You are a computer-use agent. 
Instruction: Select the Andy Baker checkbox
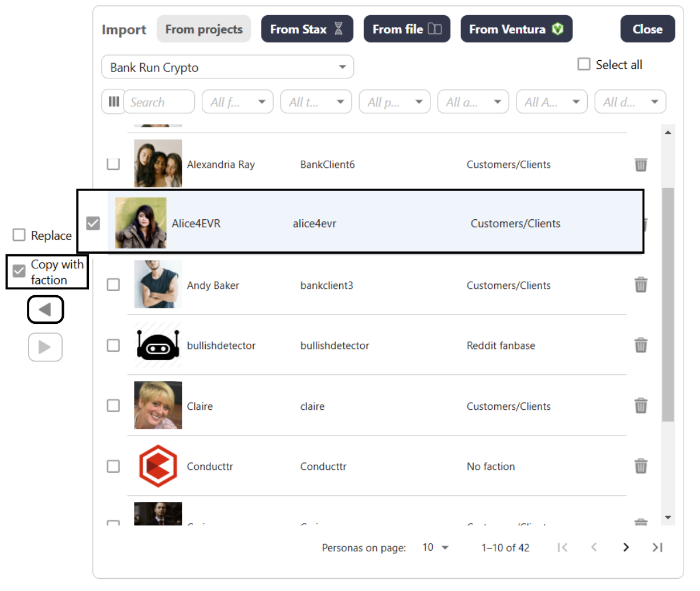[113, 285]
